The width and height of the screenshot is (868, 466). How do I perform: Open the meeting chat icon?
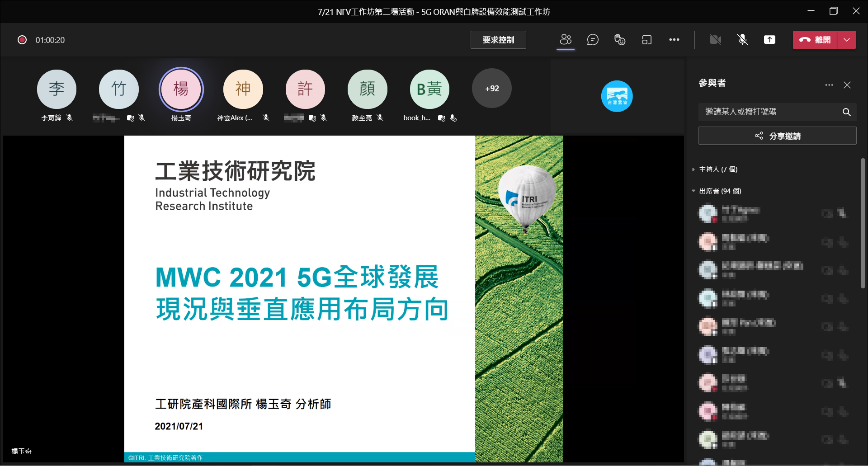click(593, 40)
